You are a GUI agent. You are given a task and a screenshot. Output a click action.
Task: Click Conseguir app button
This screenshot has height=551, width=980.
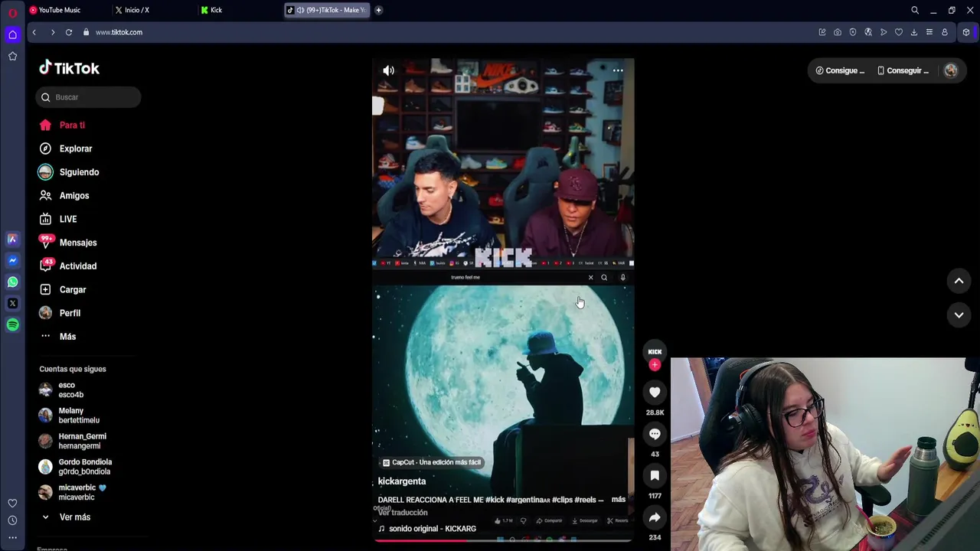(x=903, y=70)
